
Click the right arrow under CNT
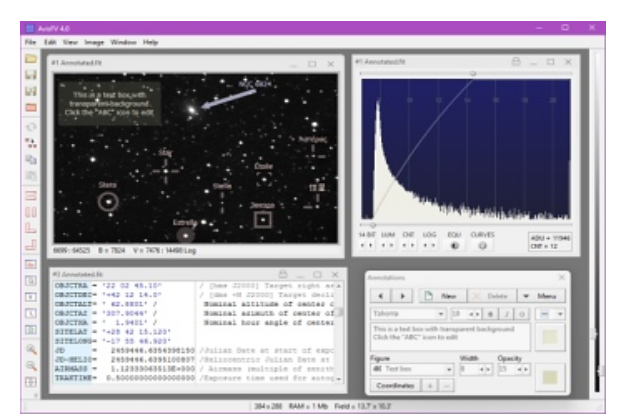click(412, 246)
